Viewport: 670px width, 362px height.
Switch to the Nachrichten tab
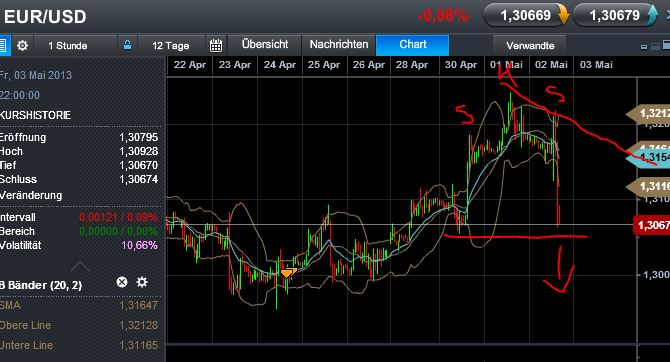tap(339, 44)
